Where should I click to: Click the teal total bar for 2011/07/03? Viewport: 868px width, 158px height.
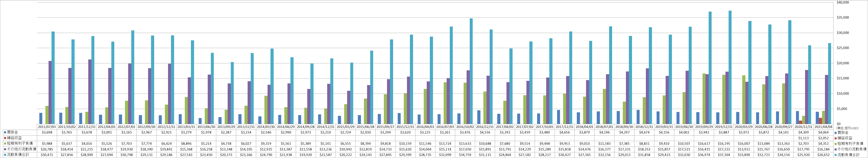53,78
